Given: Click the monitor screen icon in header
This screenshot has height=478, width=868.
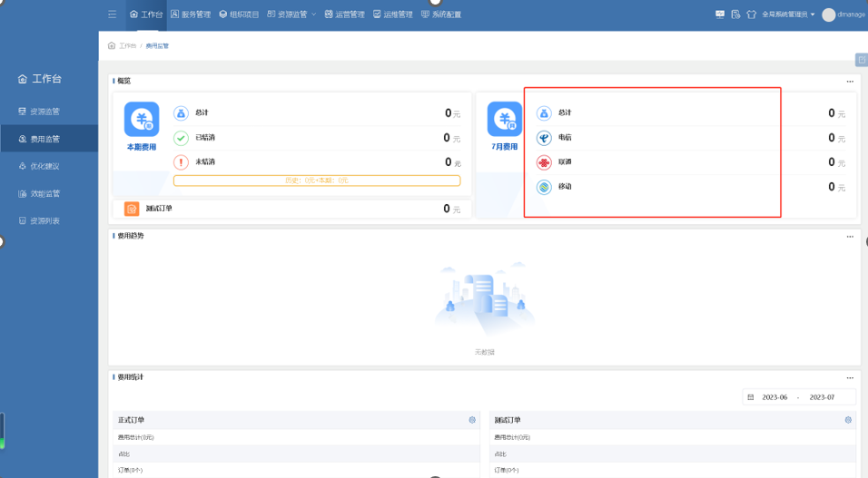Looking at the screenshot, I should click(720, 15).
